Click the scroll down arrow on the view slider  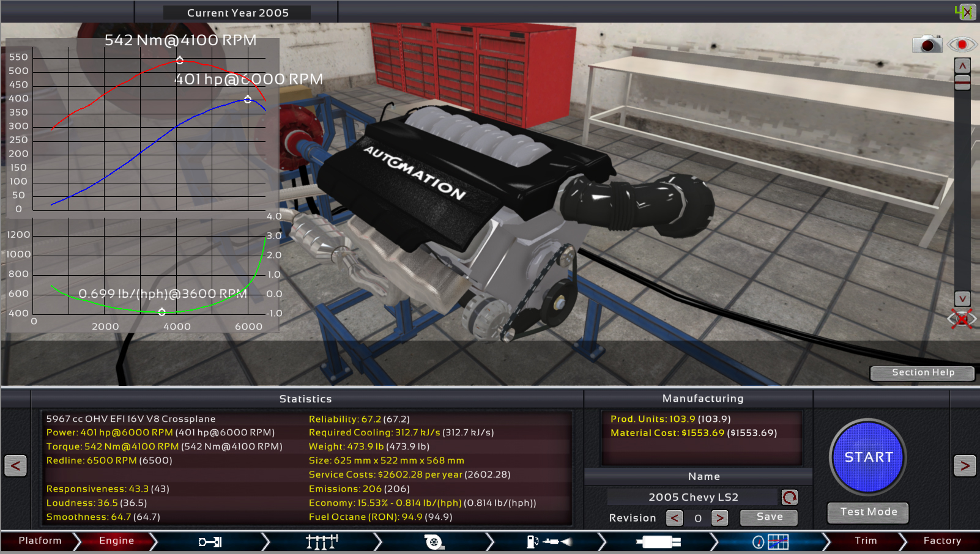click(962, 298)
